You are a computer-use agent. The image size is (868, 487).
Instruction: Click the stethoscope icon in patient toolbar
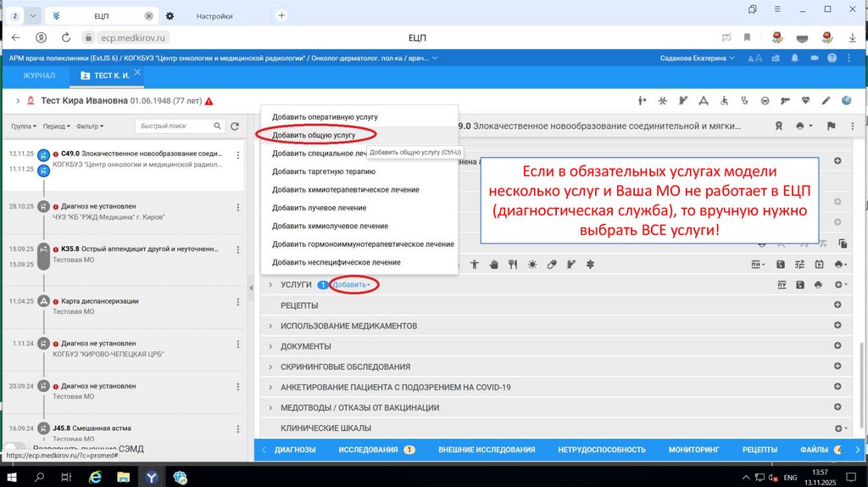point(743,101)
